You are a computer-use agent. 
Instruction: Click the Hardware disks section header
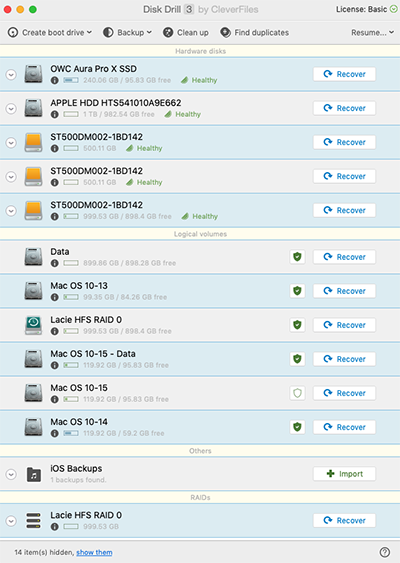click(x=200, y=51)
